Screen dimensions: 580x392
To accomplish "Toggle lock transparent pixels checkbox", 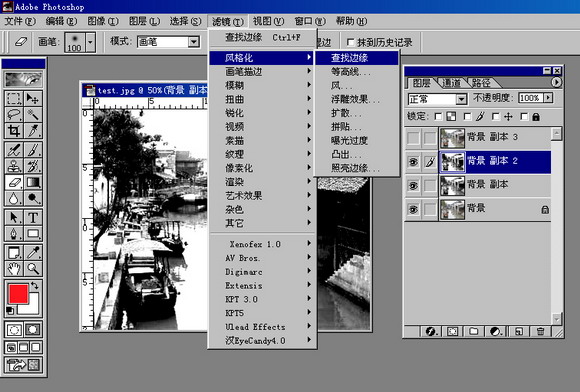I will tap(438, 117).
